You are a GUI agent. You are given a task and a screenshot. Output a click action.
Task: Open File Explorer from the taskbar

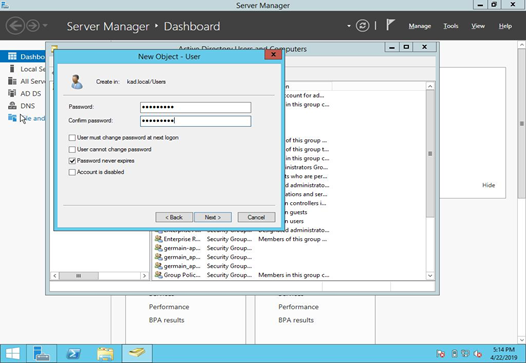click(x=105, y=354)
